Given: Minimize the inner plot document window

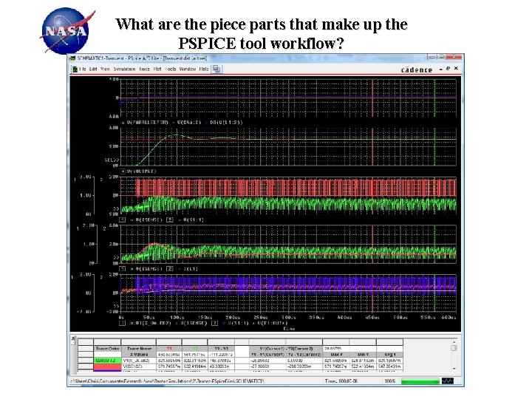Looking at the screenshot, I should pyautogui.click(x=441, y=69).
